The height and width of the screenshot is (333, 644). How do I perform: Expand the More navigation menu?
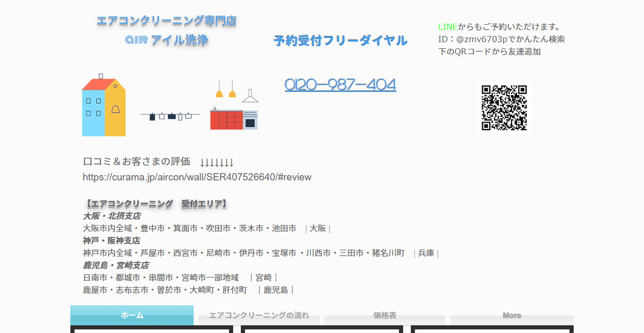pos(511,315)
